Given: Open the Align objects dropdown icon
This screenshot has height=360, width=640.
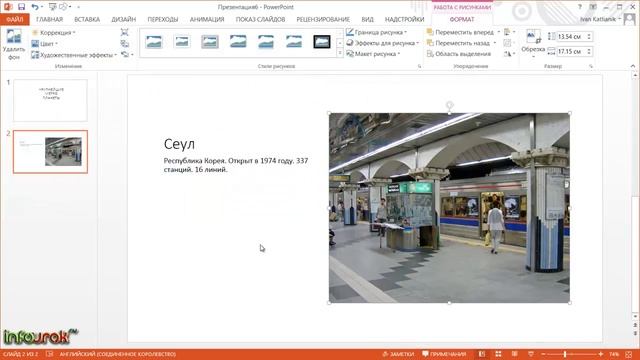Looking at the screenshot, I should coord(509,32).
